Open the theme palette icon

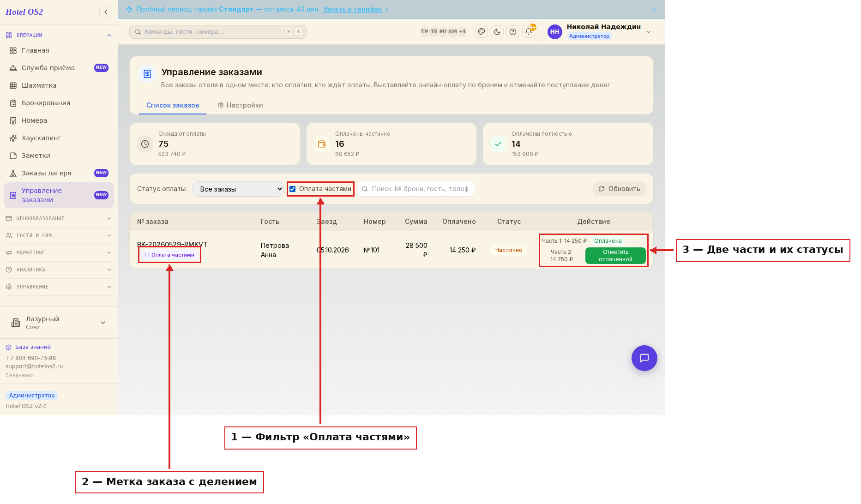click(482, 32)
